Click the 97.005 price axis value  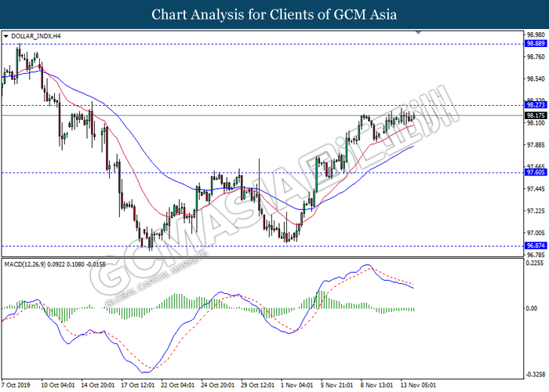coord(536,233)
